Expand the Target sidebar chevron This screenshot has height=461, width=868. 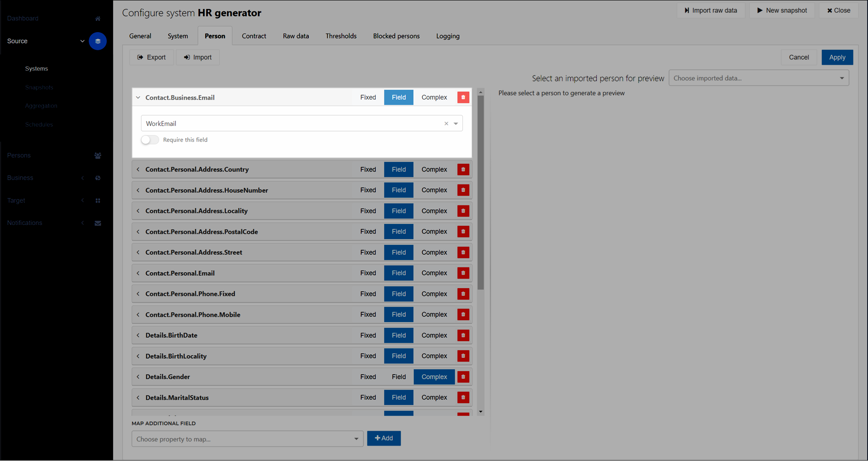tap(82, 200)
